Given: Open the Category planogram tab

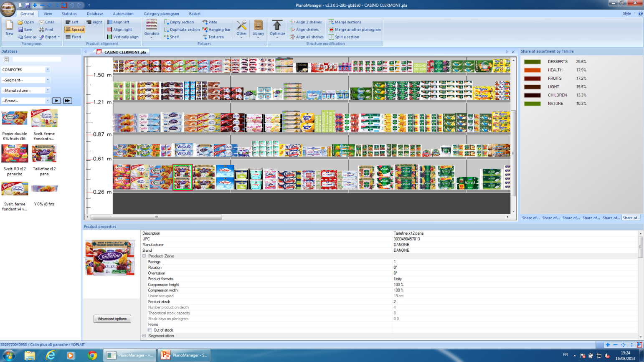Looking at the screenshot, I should point(161,14).
